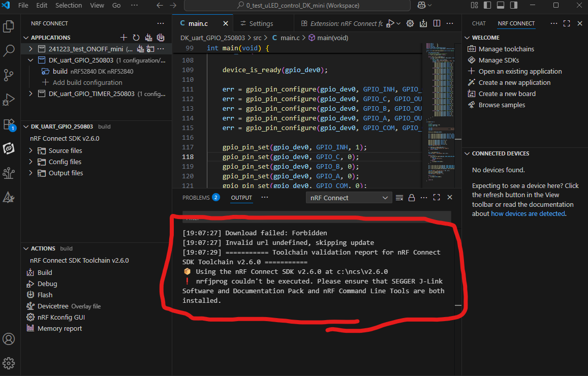Expand DK_uart_GPIO_TIMER_250803 application
The image size is (588, 376).
click(x=31, y=93)
